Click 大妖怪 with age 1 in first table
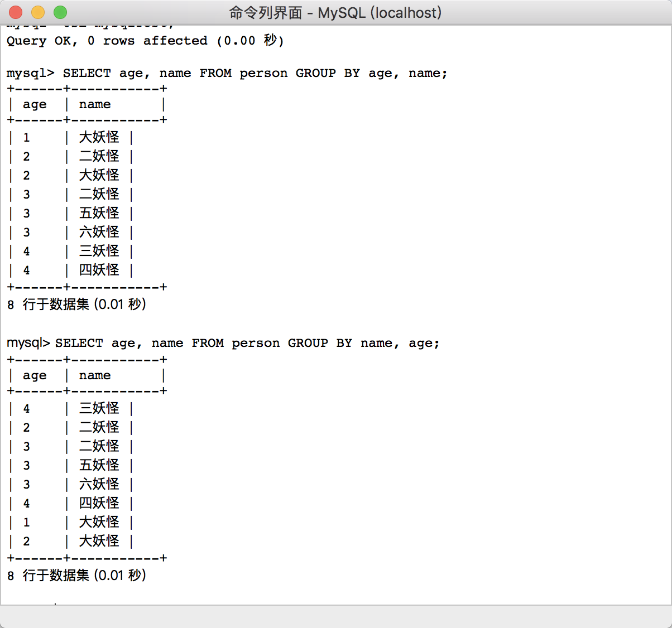 (99, 137)
